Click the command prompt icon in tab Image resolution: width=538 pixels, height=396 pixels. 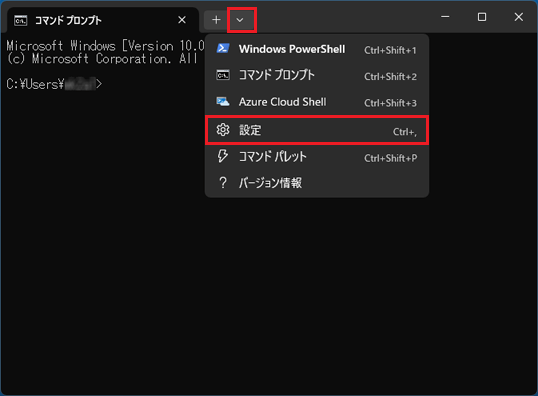coord(21,20)
